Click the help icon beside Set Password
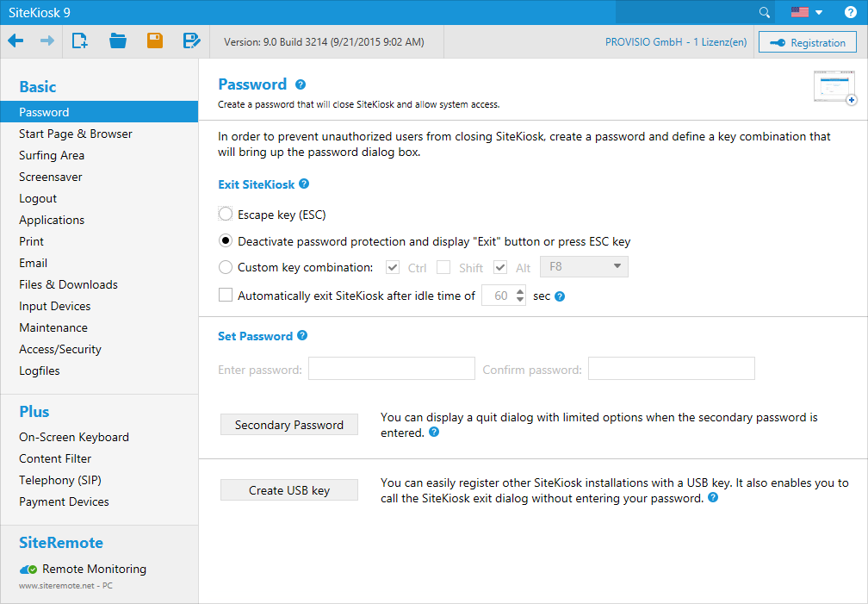868x604 pixels. click(x=302, y=336)
